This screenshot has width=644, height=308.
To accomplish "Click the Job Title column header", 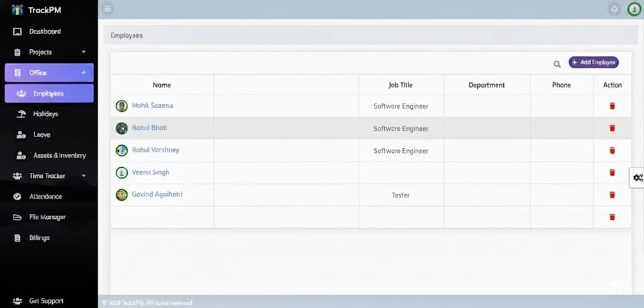I will [x=401, y=85].
